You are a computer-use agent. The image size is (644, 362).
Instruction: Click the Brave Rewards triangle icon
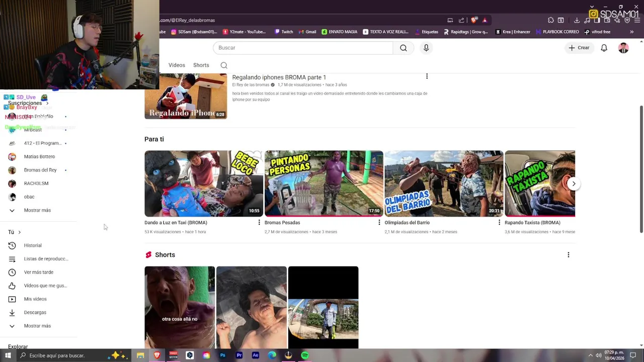click(485, 20)
